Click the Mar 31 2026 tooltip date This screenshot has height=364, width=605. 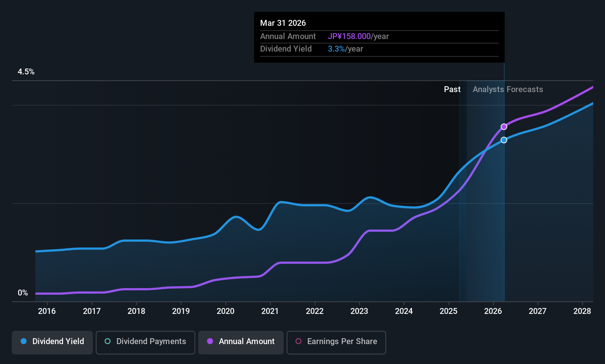(283, 23)
